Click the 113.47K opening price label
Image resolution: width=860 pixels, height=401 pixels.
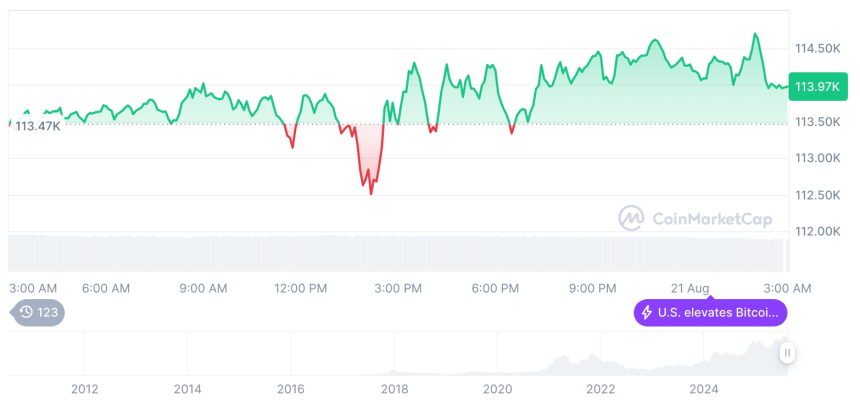[x=38, y=126]
